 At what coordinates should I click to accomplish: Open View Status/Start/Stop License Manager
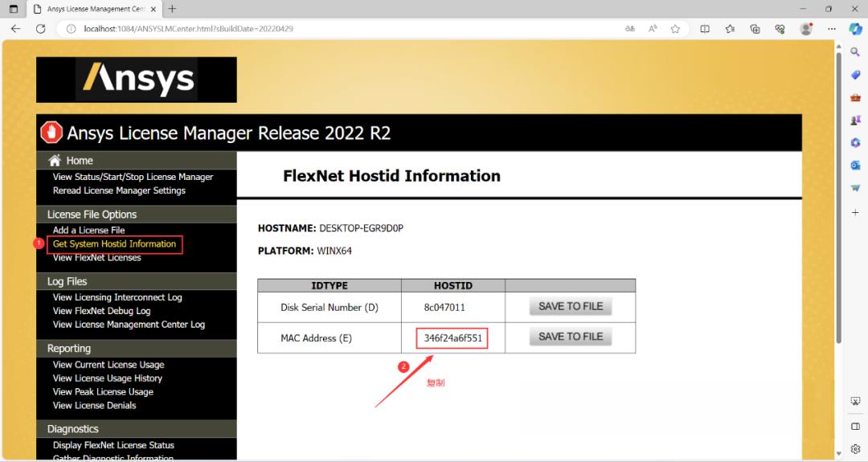(133, 177)
